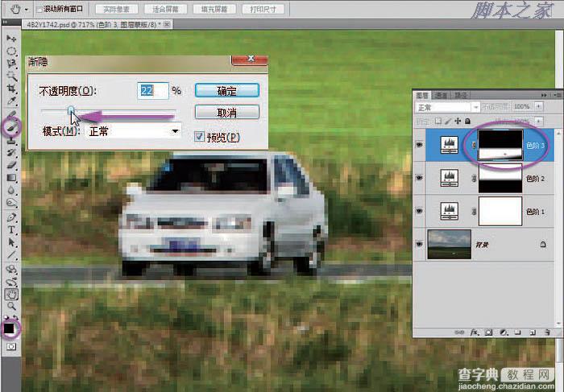Click the 不透明度 input field in fade dialog
Image resolution: width=564 pixels, height=392 pixels.
tap(153, 90)
